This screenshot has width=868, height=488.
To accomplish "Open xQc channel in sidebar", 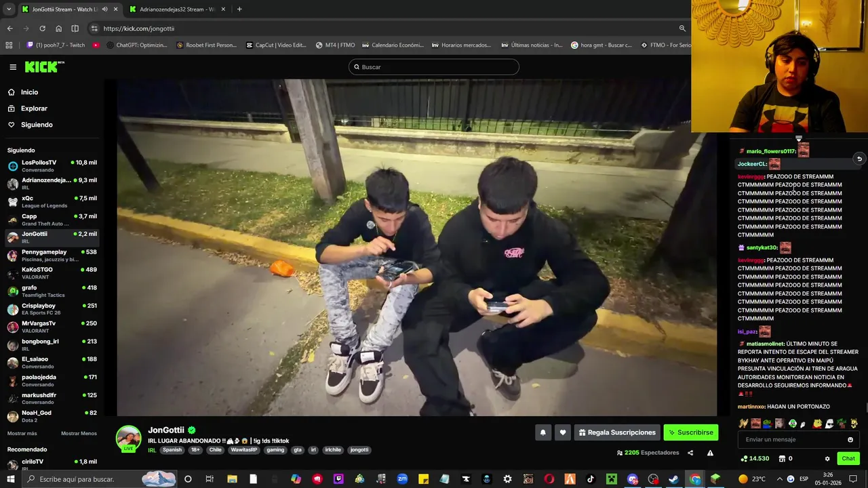I will 52,201.
